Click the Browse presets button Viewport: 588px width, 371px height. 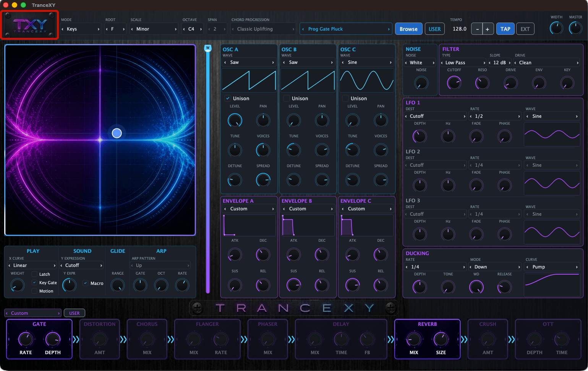[408, 29]
